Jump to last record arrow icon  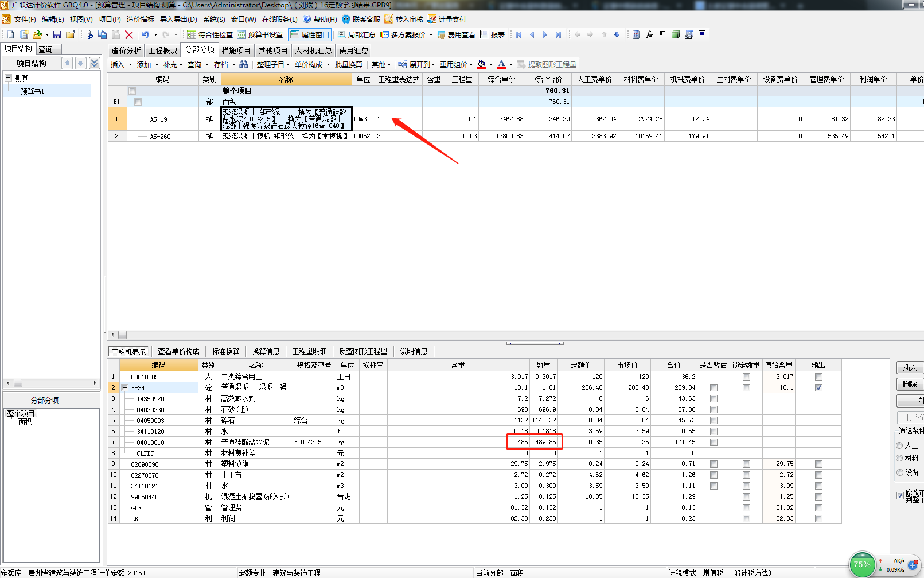click(x=558, y=35)
